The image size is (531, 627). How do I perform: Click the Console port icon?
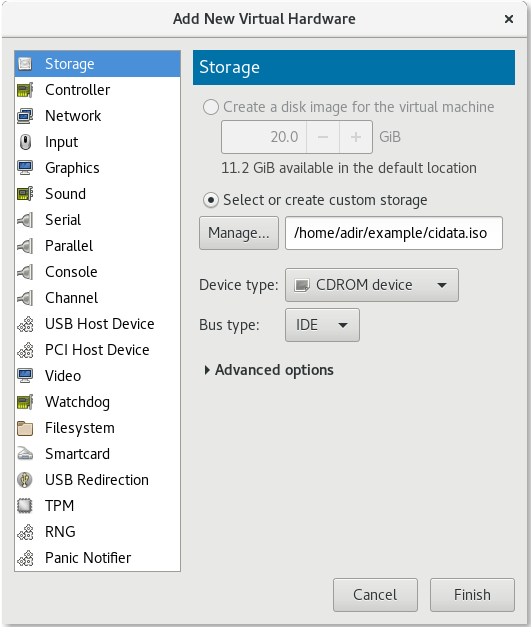(x=25, y=272)
